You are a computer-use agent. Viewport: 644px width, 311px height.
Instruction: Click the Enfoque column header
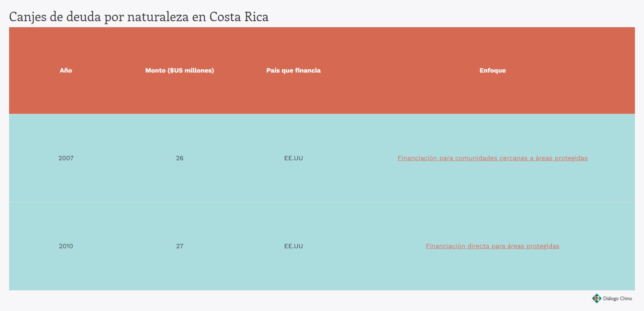point(493,71)
